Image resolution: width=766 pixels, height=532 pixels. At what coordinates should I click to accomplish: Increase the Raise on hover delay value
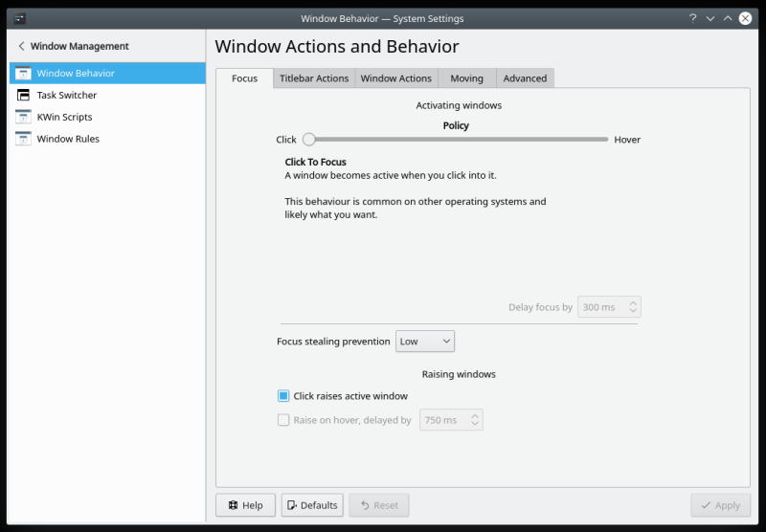[475, 415]
